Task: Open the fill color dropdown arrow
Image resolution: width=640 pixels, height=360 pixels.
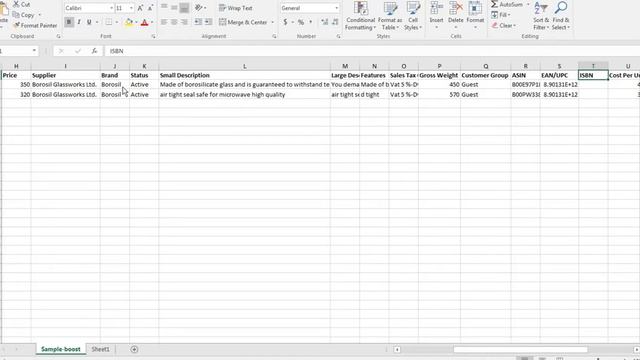Action: [136, 22]
